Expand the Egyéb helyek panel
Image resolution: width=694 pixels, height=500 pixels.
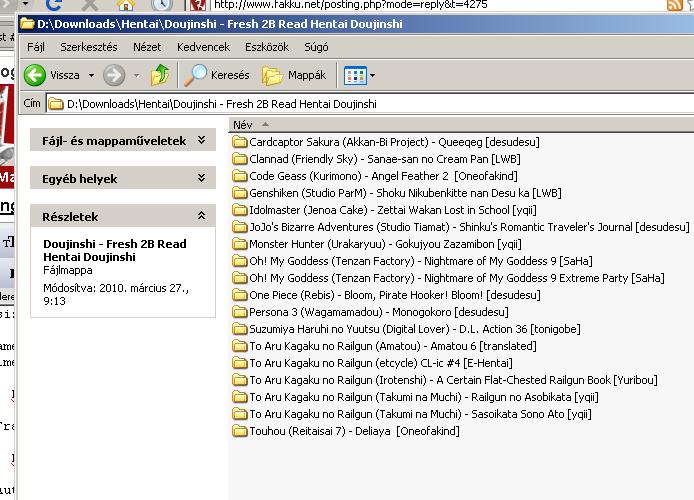[x=201, y=178]
